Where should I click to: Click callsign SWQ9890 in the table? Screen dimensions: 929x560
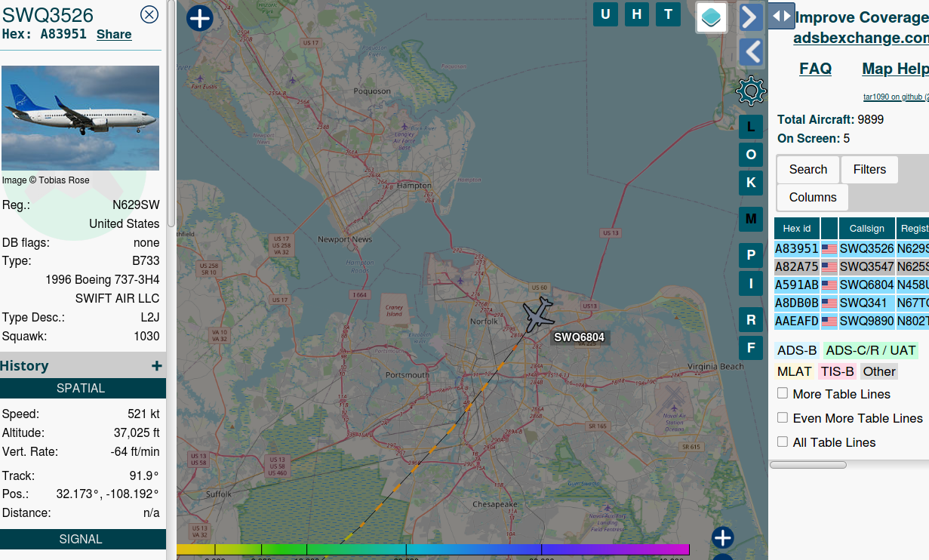click(x=867, y=321)
